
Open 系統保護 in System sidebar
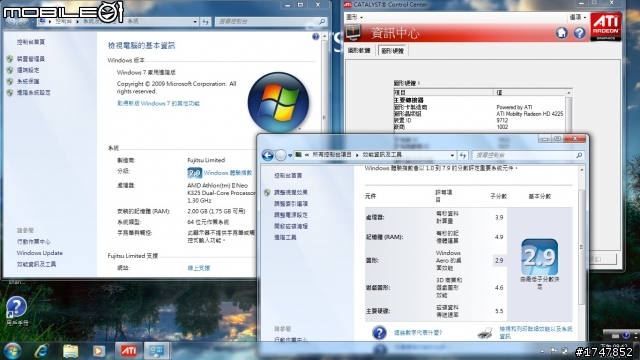pos(28,81)
